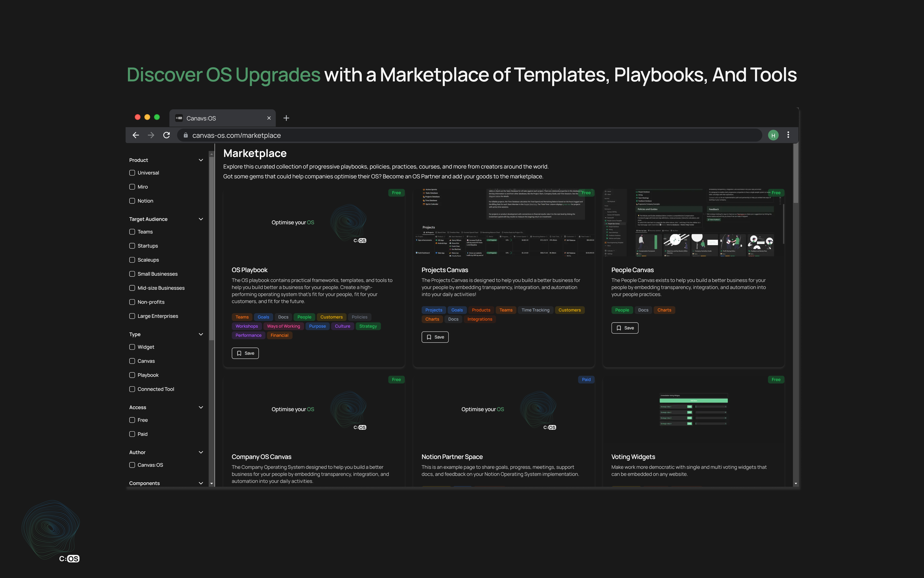Tick the Connected Tool checkbox
This screenshot has width=924, height=578.
click(x=132, y=389)
